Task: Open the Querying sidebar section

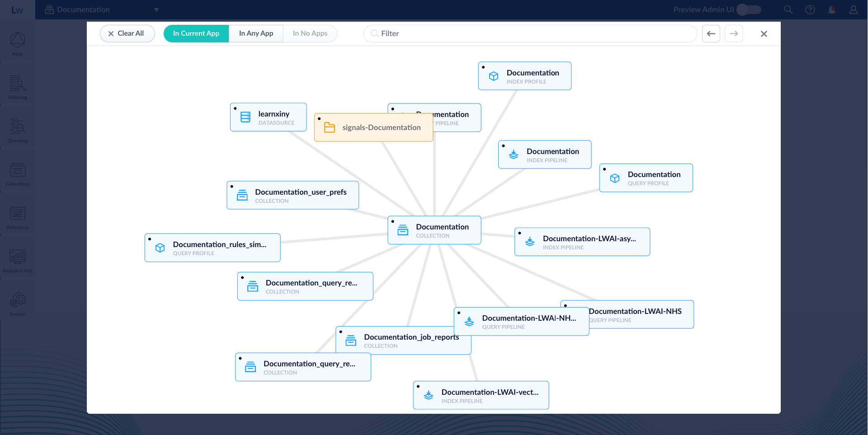Action: pos(18,131)
